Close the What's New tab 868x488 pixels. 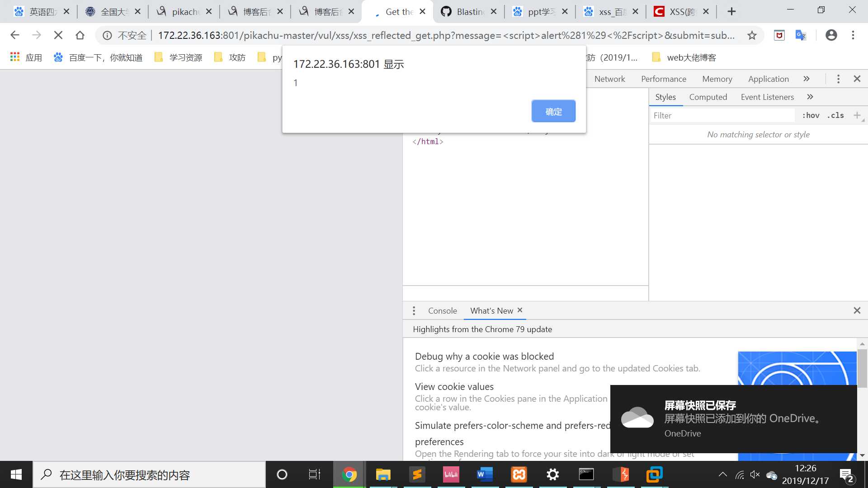pos(519,310)
